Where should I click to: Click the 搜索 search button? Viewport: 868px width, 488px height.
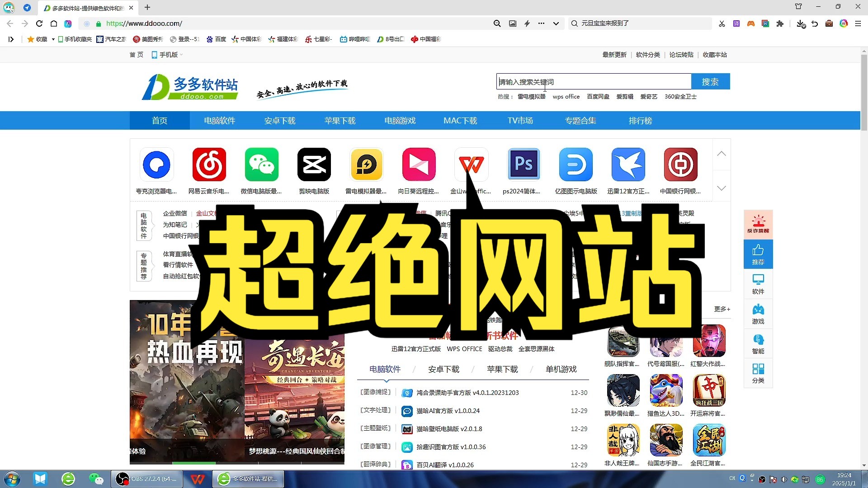pyautogui.click(x=710, y=82)
